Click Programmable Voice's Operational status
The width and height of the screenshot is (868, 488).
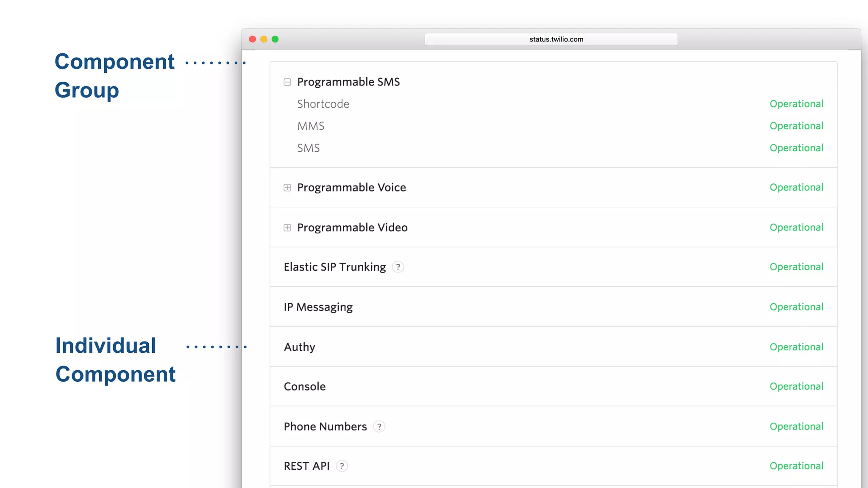[x=796, y=188]
